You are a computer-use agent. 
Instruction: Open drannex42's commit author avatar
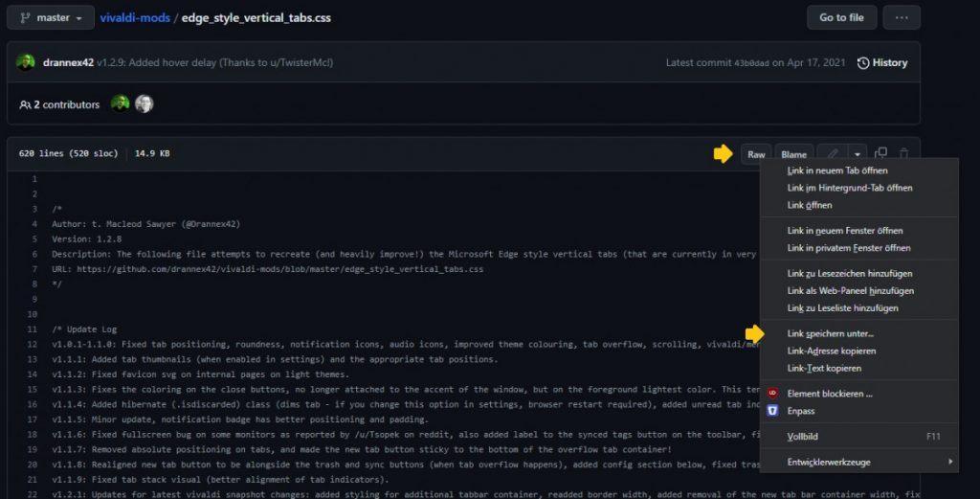coord(25,63)
